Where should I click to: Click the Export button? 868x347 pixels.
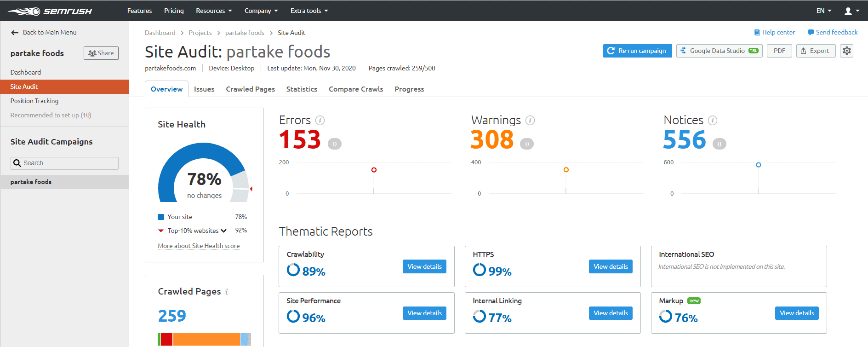click(816, 51)
